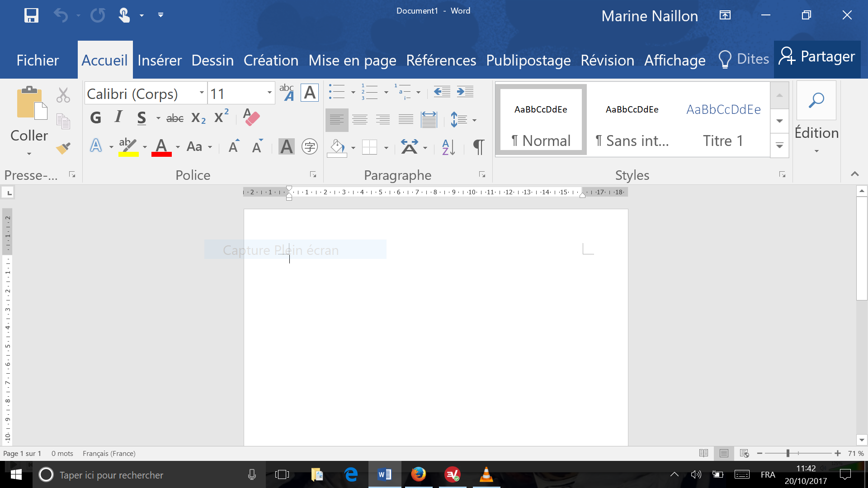Save the document with the floppy disk icon
868x488 pixels.
31,15
